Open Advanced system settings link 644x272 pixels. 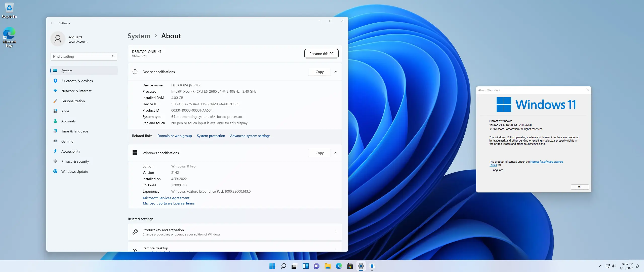tap(250, 136)
